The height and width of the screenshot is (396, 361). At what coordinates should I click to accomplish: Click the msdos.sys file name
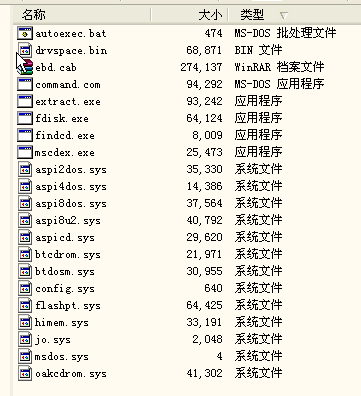62,357
